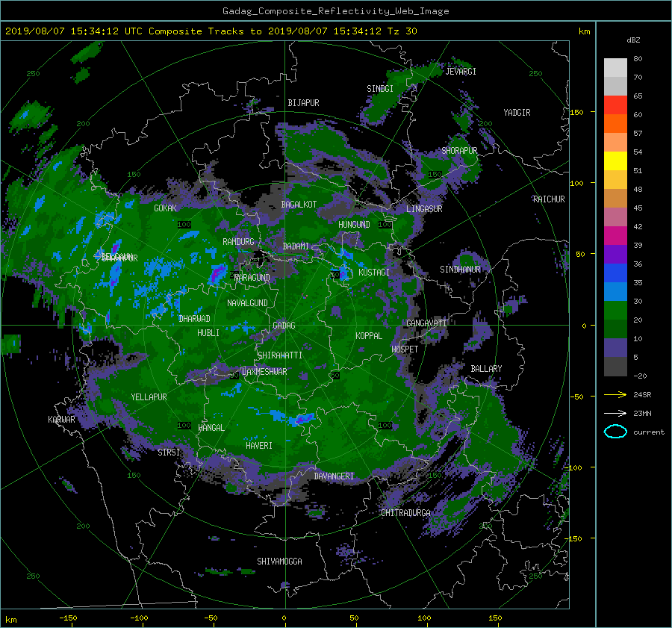This screenshot has width=672, height=628.
Task: Click the 100 bottom axis tick label
Action: (424, 618)
